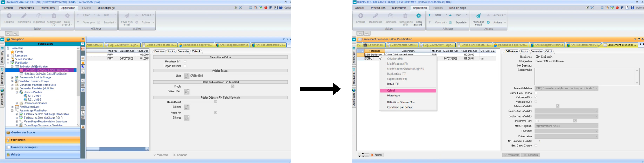Viewport: 644px width, 163px height.
Task: Open the Liste lookup icon beside CREM0688
Action: 187,76
